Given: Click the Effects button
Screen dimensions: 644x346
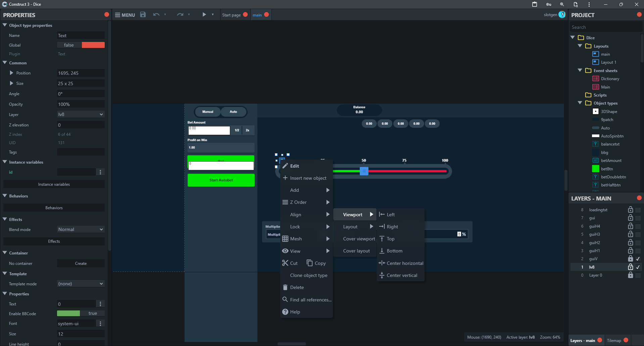Looking at the screenshot, I should tap(54, 241).
